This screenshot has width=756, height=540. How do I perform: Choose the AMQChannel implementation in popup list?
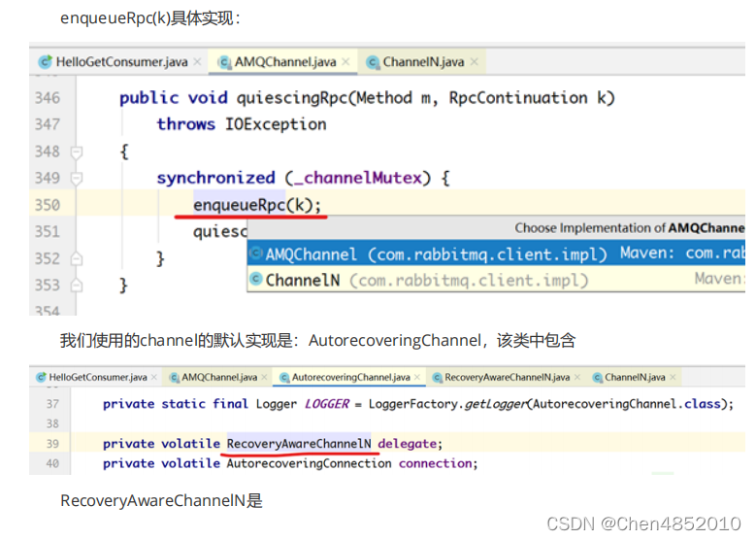pos(496,253)
